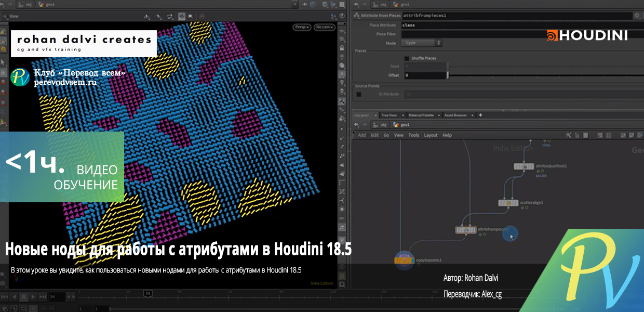Click the arrow select tool in the left viewport toolbar

pos(3,63)
